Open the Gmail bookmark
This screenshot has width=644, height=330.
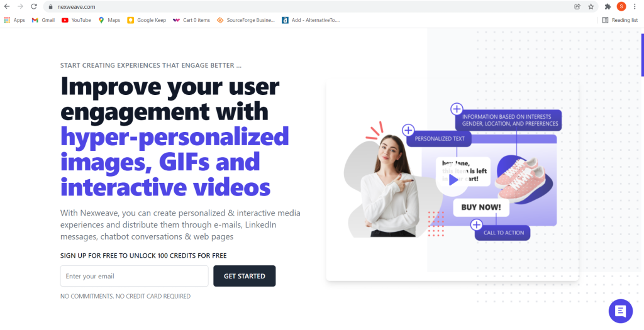pyautogui.click(x=43, y=20)
